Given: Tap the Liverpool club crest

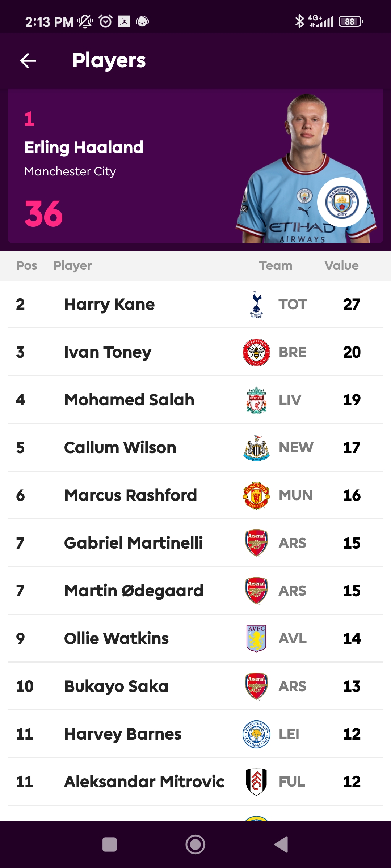Looking at the screenshot, I should point(256,400).
